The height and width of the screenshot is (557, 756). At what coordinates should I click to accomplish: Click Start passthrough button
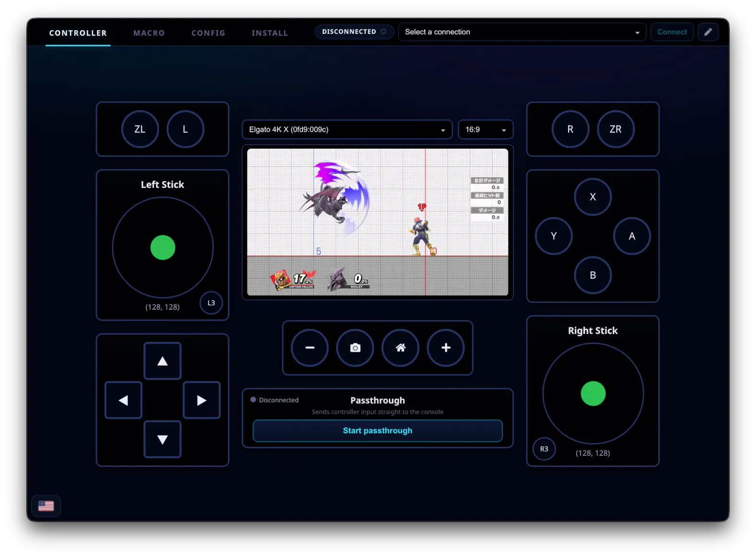click(x=378, y=431)
